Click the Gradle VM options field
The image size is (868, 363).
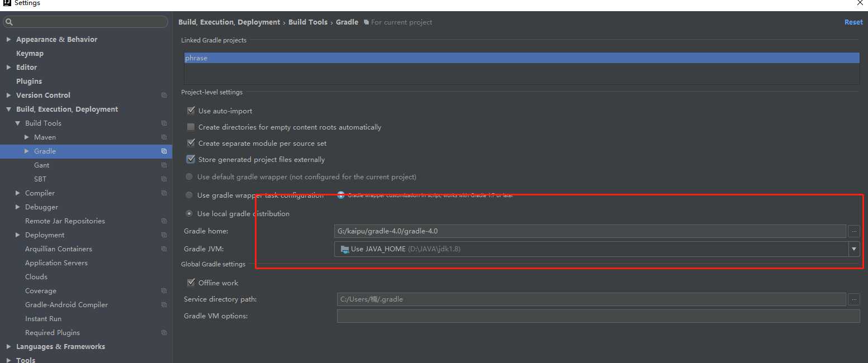click(x=598, y=316)
